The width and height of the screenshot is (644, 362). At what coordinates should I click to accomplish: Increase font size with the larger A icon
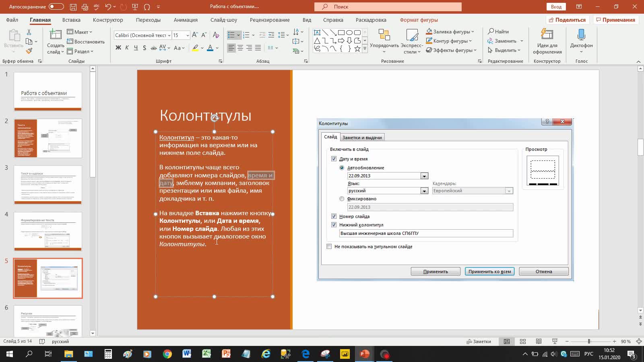click(195, 35)
